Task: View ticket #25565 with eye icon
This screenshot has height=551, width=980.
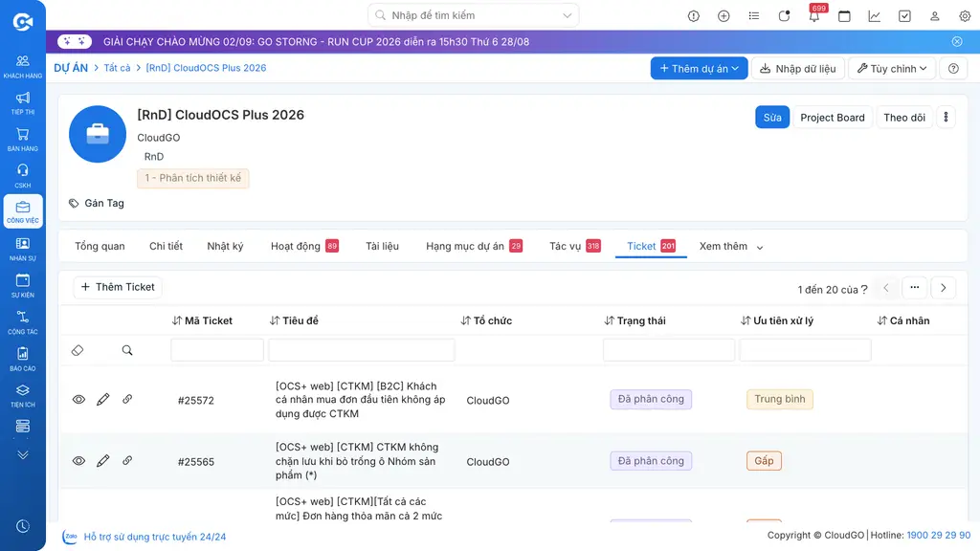Action: point(78,461)
